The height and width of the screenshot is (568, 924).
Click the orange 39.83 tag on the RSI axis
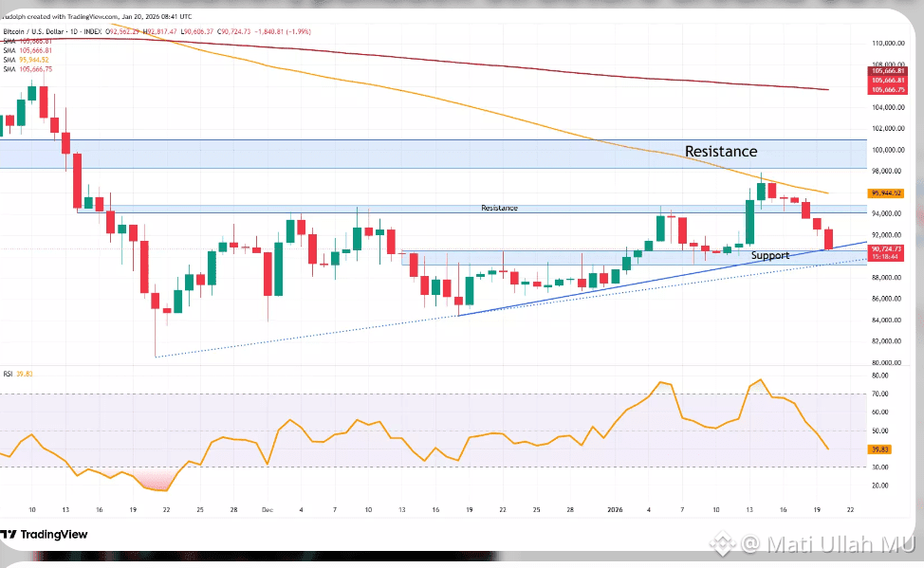coord(879,449)
